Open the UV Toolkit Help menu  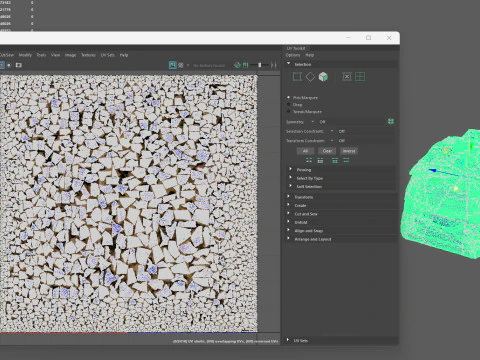[310, 55]
